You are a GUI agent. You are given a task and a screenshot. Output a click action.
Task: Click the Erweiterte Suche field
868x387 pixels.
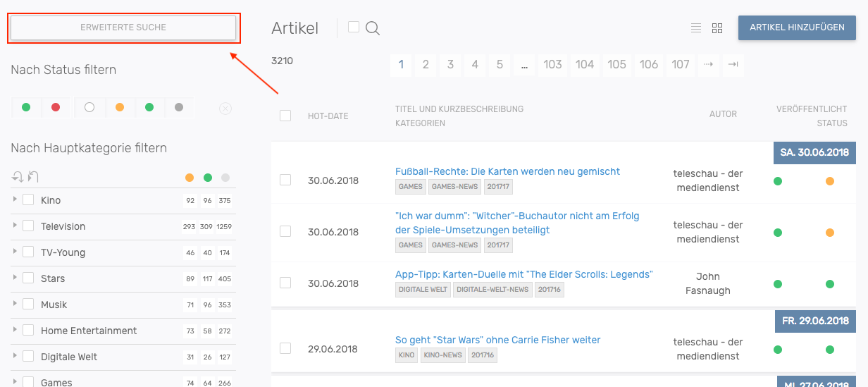point(123,27)
